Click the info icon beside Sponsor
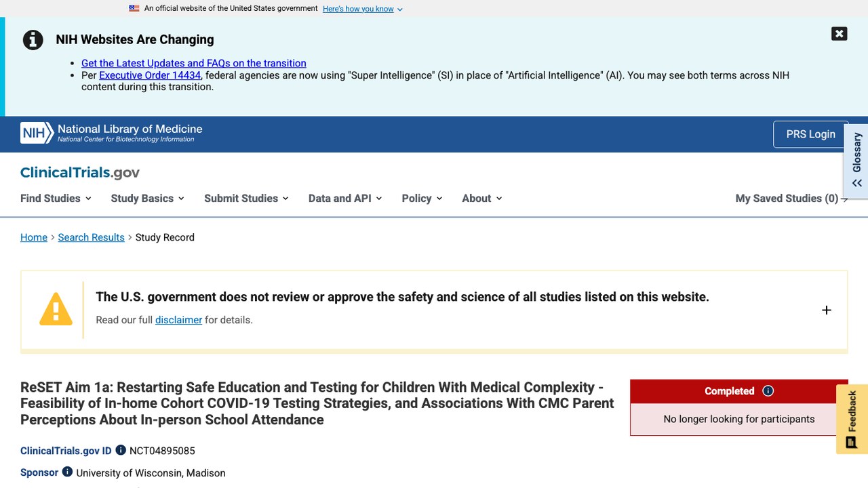The height and width of the screenshot is (488, 868). 67,472
